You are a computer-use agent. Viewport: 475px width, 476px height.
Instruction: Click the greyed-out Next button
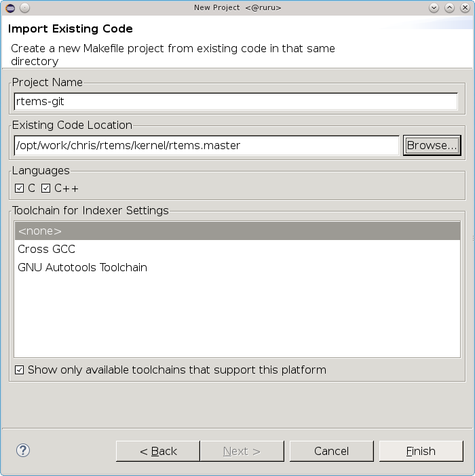click(x=242, y=451)
